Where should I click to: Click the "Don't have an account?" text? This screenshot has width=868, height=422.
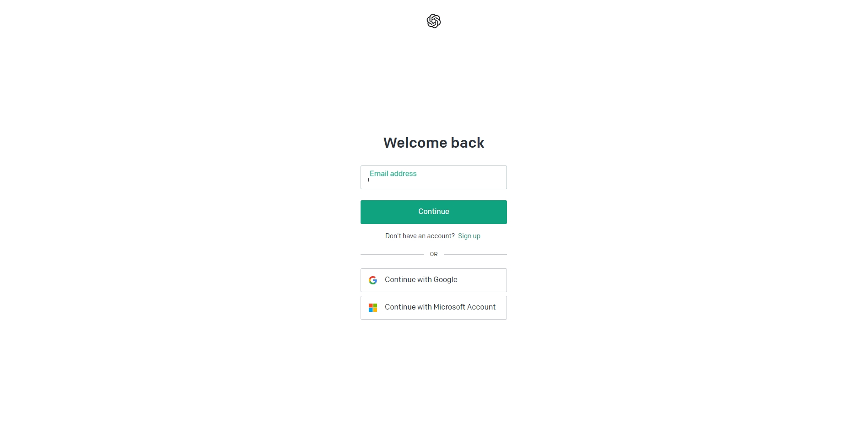click(420, 236)
